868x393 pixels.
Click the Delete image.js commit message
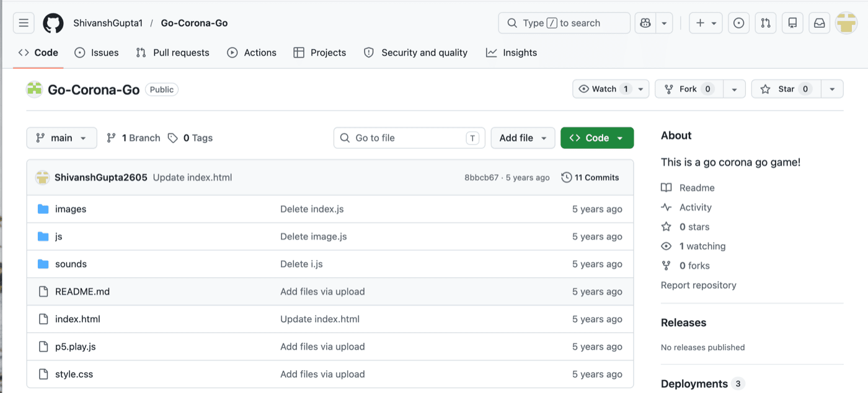[314, 237]
